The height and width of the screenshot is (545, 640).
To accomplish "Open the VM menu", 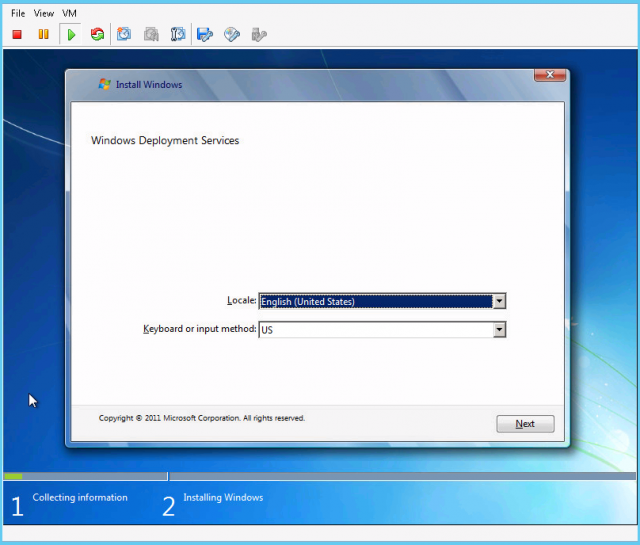I will [69, 13].
